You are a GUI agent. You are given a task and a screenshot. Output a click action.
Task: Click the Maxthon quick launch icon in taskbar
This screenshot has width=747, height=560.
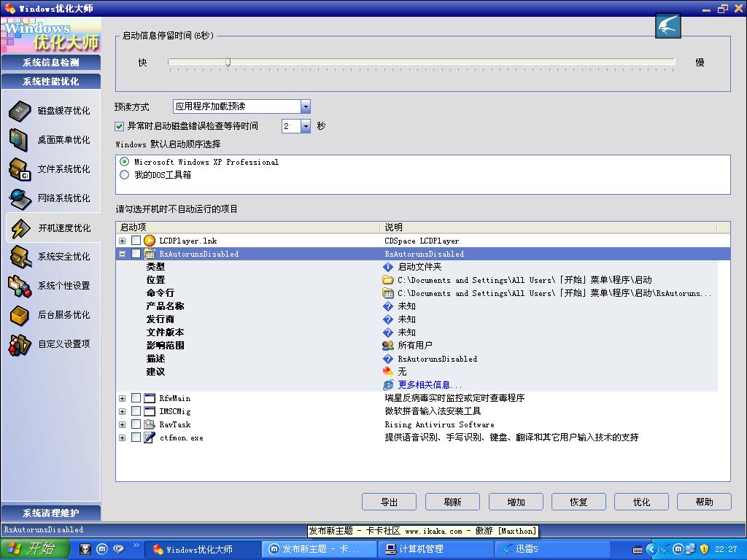(102, 549)
